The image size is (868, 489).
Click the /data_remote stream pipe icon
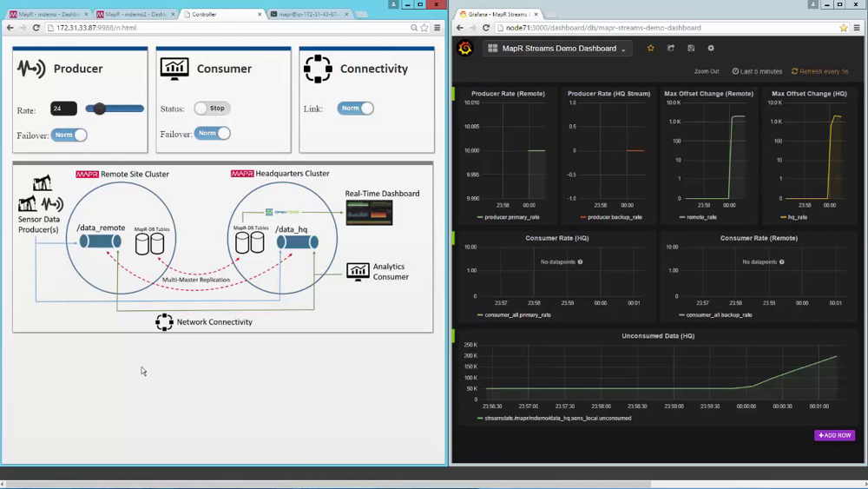click(100, 241)
